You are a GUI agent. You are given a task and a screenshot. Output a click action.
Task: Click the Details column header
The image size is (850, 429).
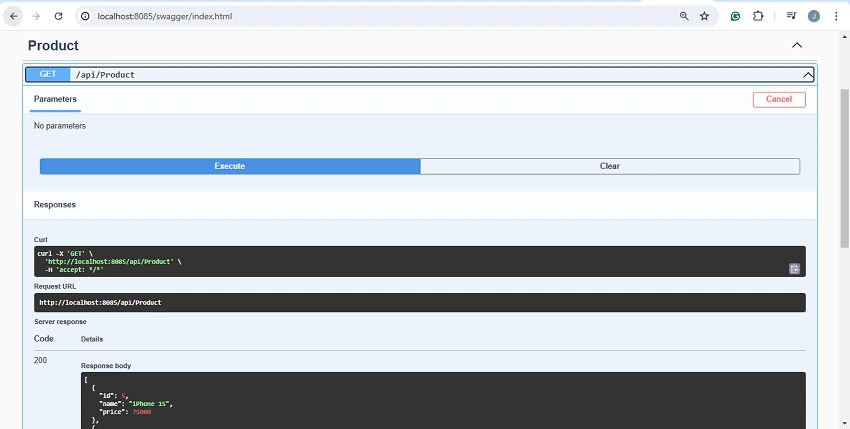(92, 339)
